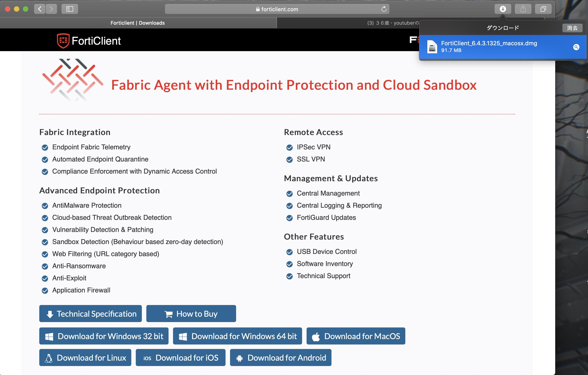
Task: Reveal downloaded dmg in Finder magnifier
Action: coord(576,47)
